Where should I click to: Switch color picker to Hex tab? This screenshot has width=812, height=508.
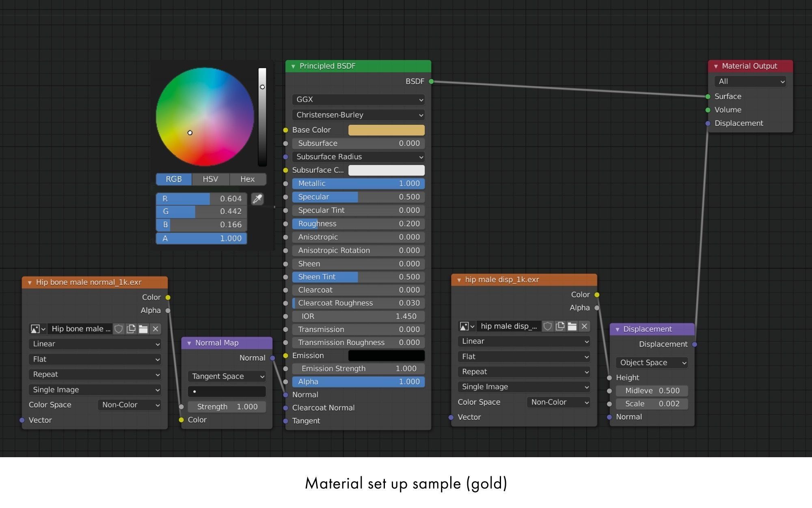coord(247,179)
